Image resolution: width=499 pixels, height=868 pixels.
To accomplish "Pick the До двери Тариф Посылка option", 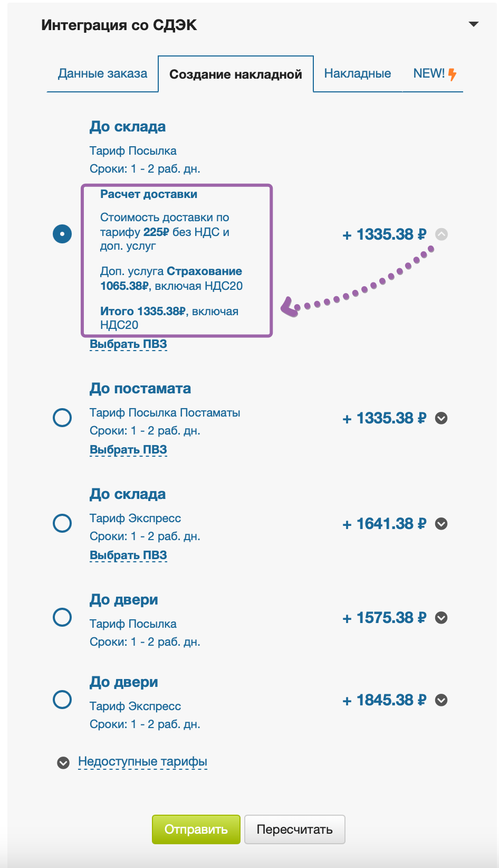I will (62, 617).
